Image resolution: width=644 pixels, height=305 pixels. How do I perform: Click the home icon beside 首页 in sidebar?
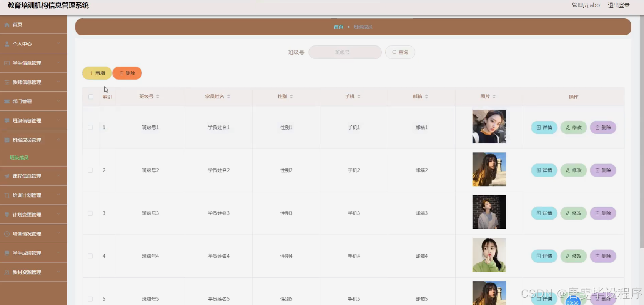(7, 25)
